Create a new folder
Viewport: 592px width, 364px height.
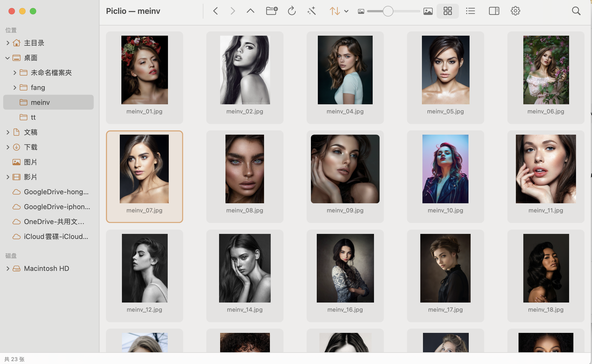[272, 11]
